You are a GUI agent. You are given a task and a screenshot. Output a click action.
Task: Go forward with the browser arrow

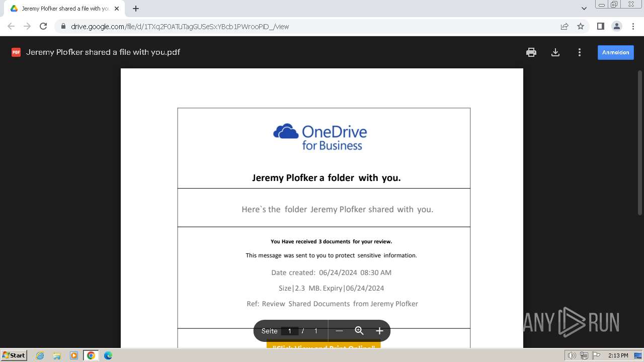[x=27, y=26]
